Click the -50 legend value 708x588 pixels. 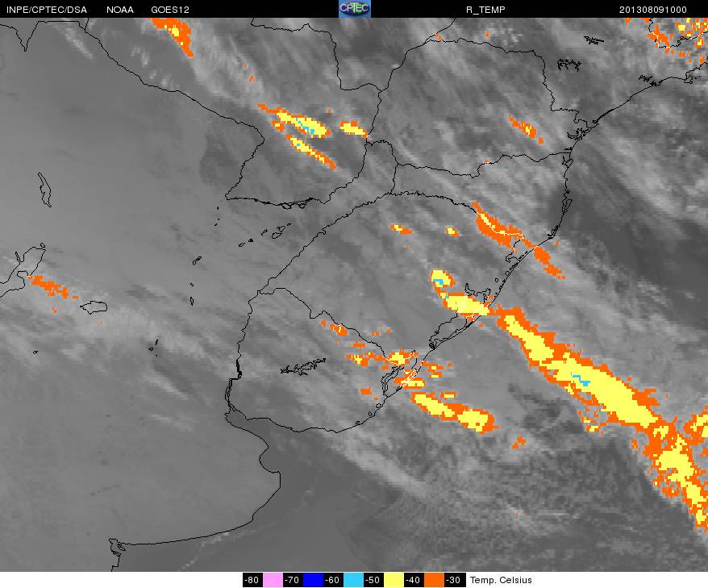point(374,580)
